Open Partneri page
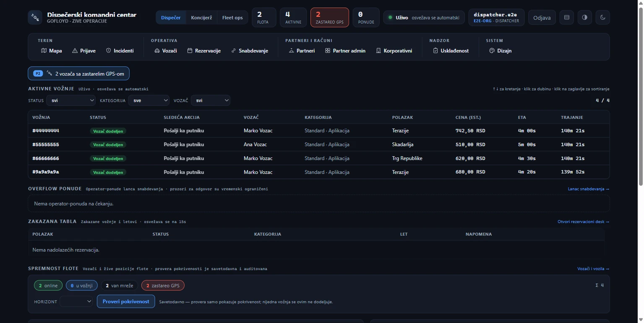 [x=302, y=51]
